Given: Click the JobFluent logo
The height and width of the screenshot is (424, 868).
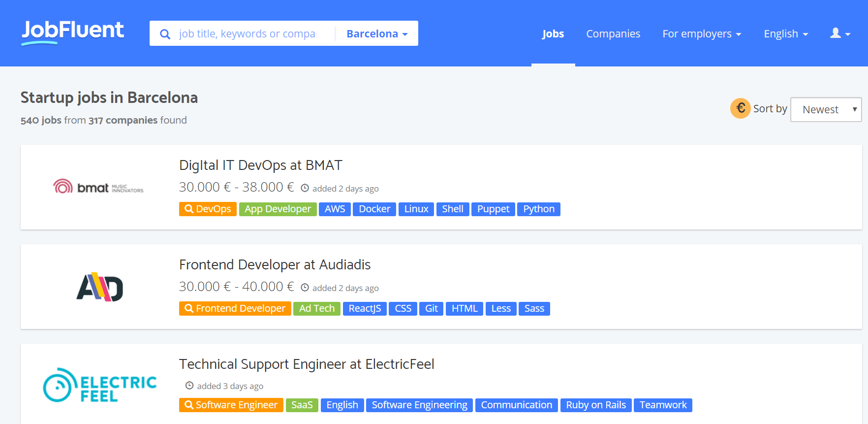Looking at the screenshot, I should coord(73,33).
